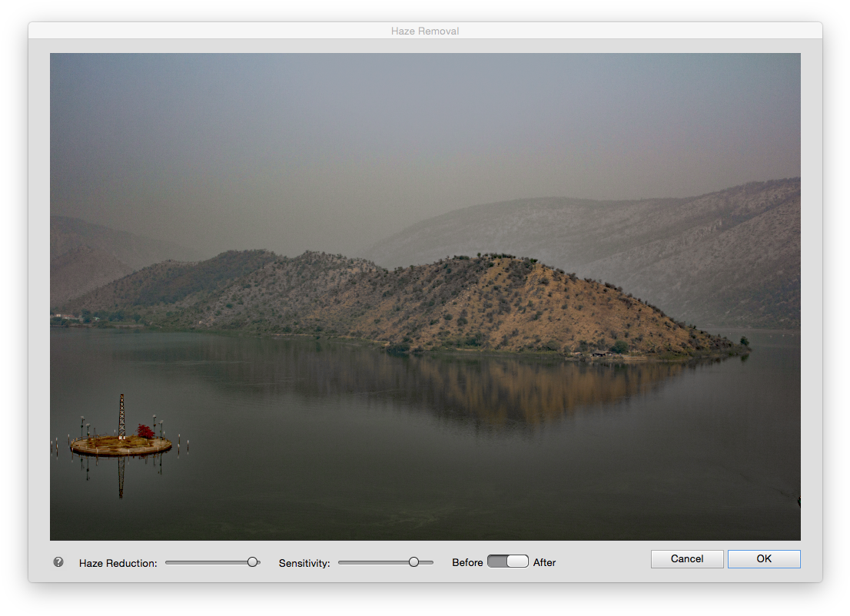Select the Sensitivity slider handle
850x616 pixels.
(x=414, y=561)
